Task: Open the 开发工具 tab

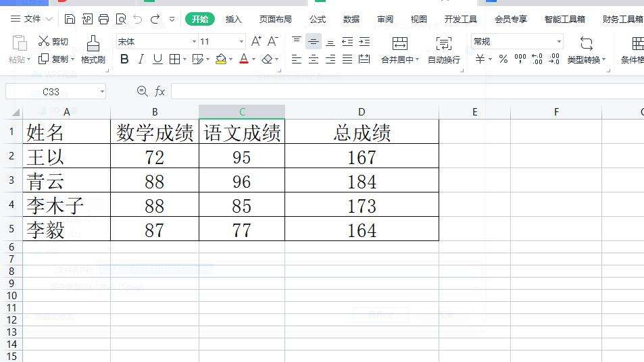Action: coord(460,20)
